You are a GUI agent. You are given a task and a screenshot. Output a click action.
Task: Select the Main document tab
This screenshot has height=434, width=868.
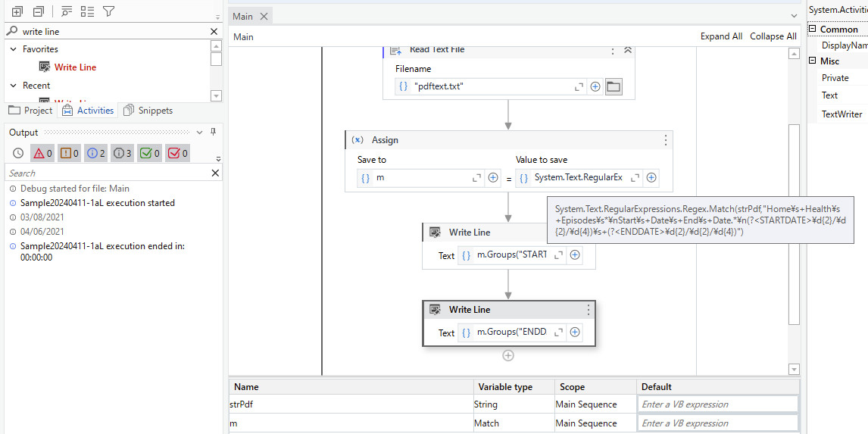[x=242, y=17]
